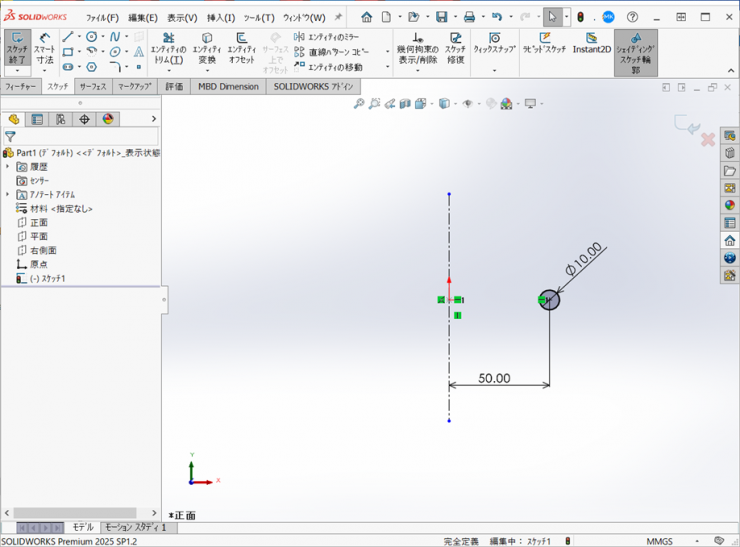
Task: Expand the 履歴 (History) tree node
Action: pos(8,167)
